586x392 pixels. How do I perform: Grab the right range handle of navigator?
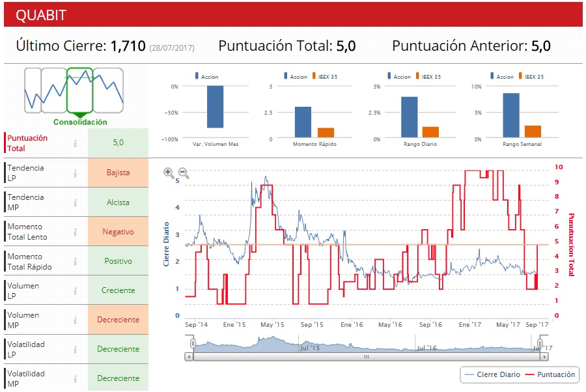point(540,344)
